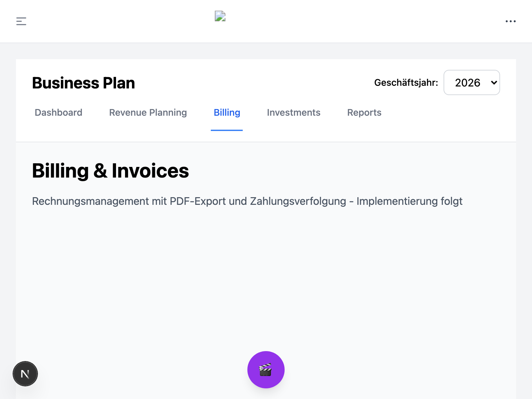Go to the Revenue Planning tab
This screenshot has height=399, width=532.
(x=148, y=113)
